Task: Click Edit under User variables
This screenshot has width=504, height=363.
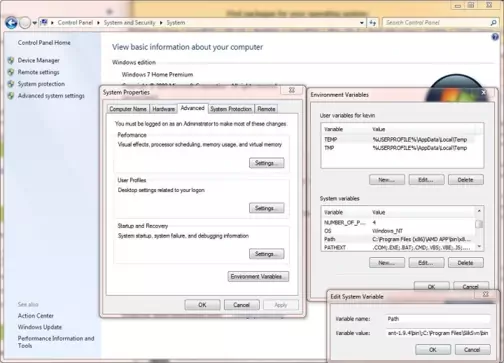Action: pyautogui.click(x=426, y=180)
